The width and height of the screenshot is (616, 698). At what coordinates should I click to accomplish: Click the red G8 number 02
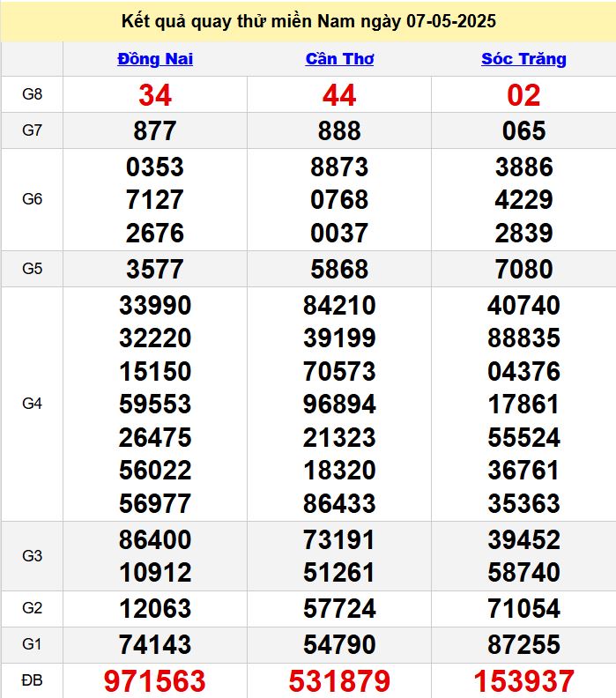click(523, 95)
